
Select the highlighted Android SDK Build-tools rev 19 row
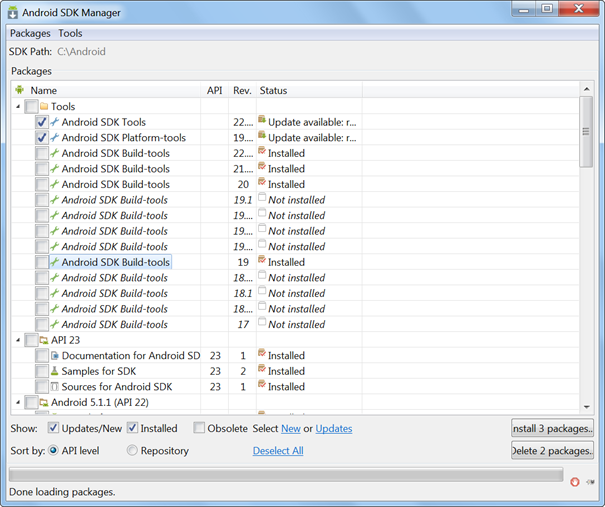coord(295,262)
